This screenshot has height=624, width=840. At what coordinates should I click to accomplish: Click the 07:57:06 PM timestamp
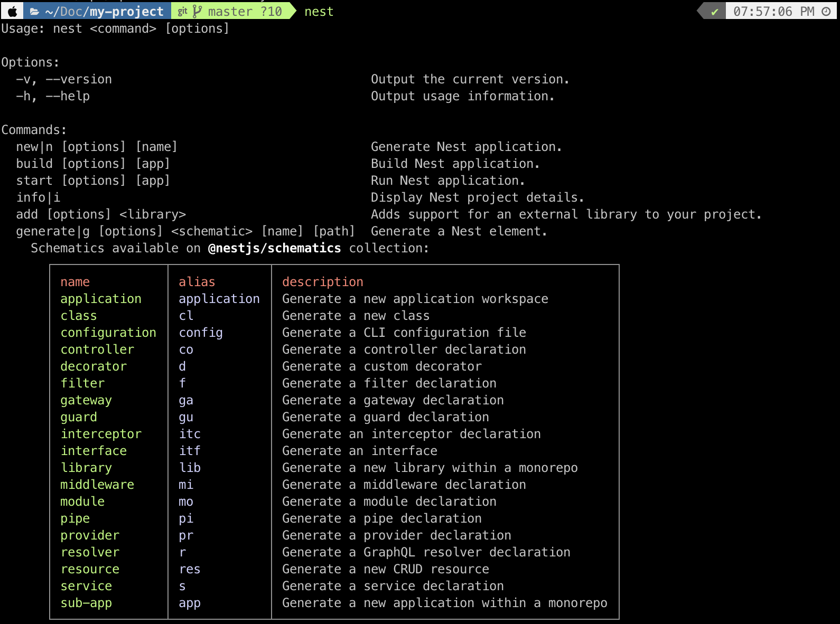tap(774, 12)
